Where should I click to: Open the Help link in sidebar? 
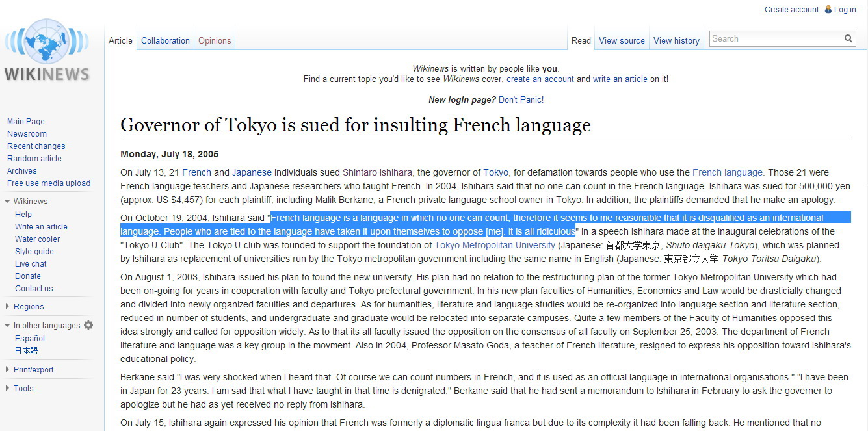(x=23, y=215)
